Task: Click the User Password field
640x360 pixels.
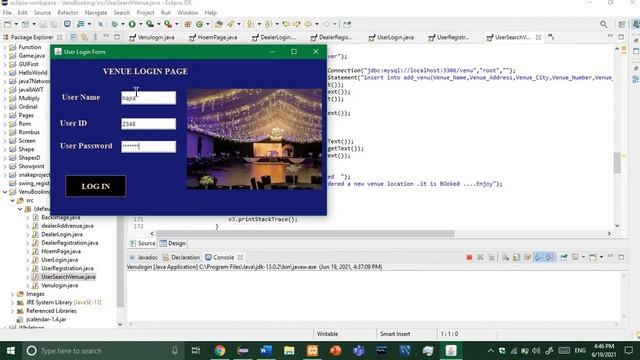Action: tap(149, 147)
